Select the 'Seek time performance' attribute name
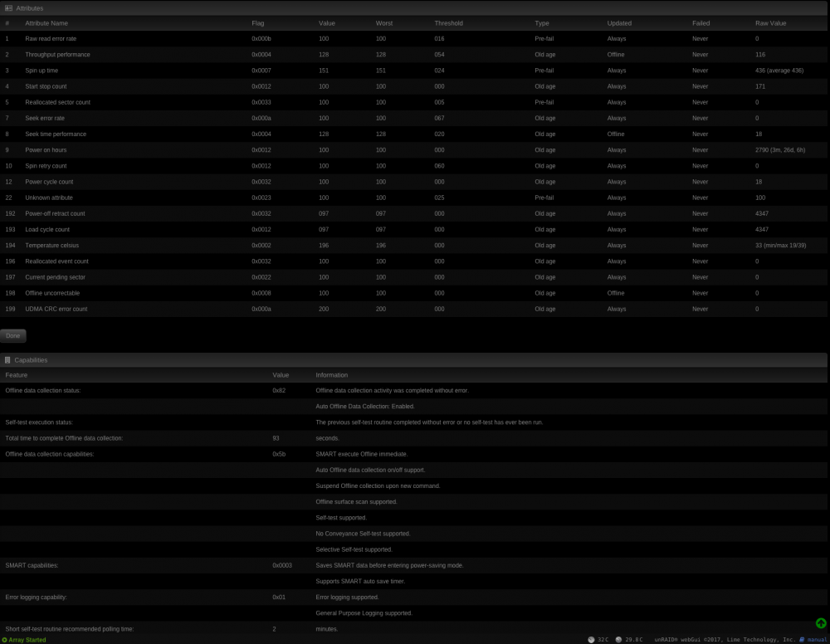 click(56, 134)
